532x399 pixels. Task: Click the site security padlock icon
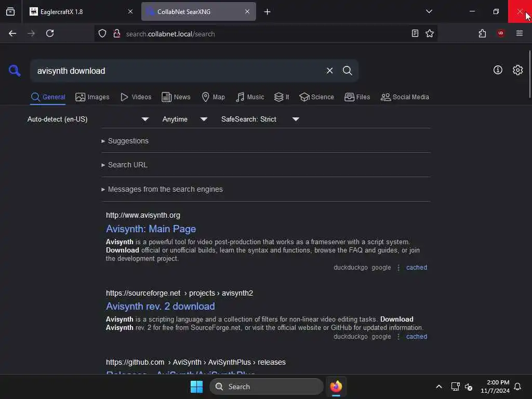pyautogui.click(x=117, y=34)
